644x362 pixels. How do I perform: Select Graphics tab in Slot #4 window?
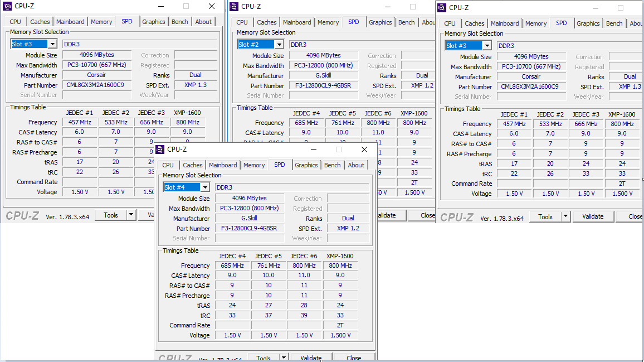click(x=306, y=165)
